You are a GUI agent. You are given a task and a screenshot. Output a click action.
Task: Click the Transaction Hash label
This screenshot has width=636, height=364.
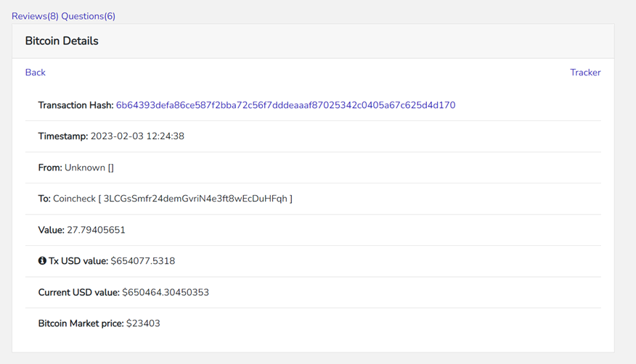[x=76, y=105]
